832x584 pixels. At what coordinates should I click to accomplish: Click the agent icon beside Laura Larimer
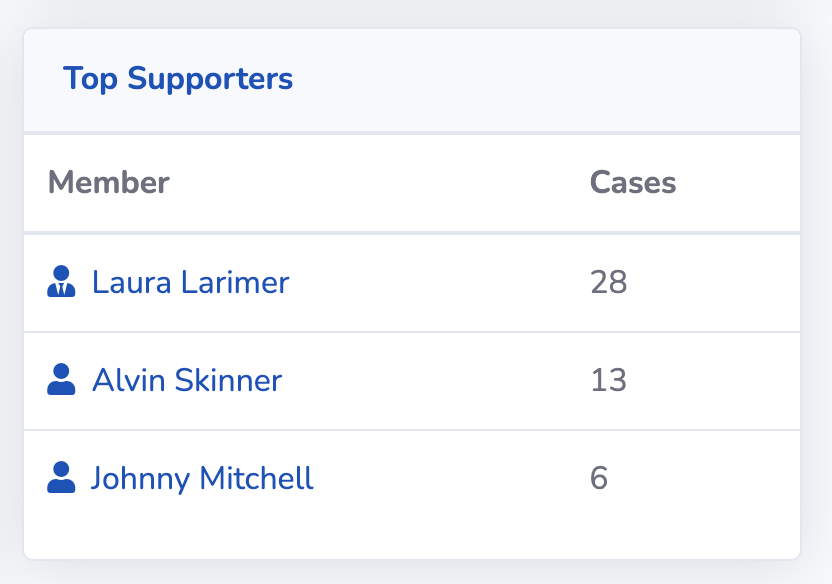[61, 281]
